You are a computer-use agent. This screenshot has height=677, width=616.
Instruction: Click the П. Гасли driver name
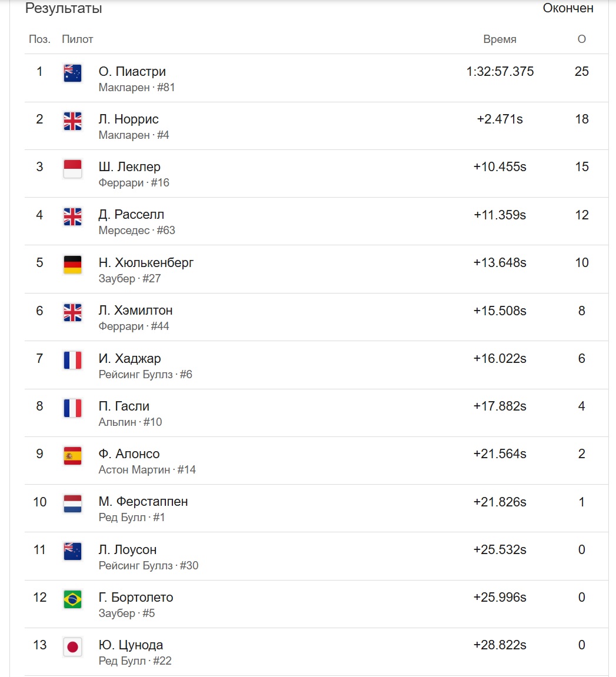[124, 406]
